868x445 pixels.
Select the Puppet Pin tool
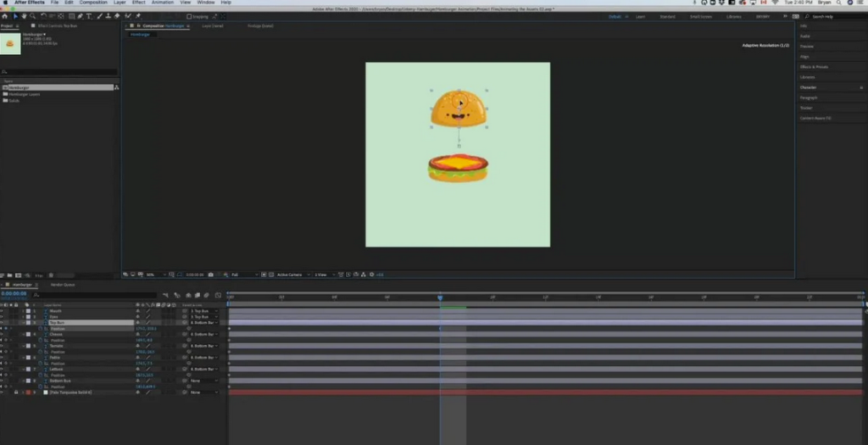pyautogui.click(x=137, y=16)
